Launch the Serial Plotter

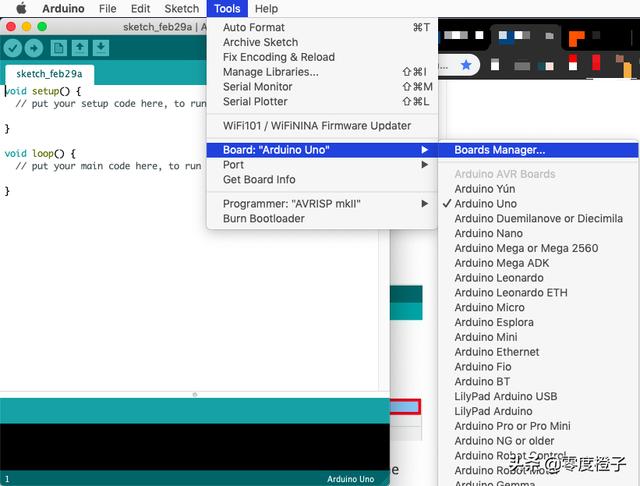point(322,101)
